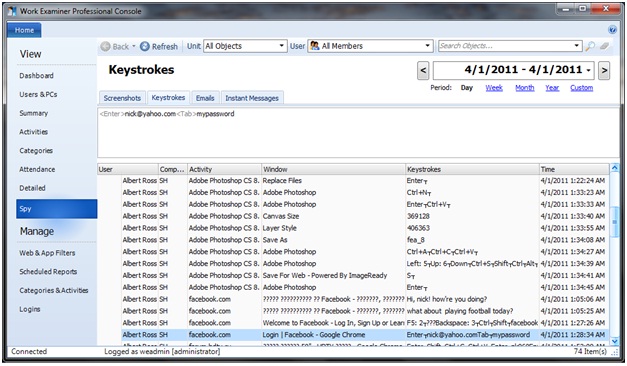
Task: Click the 74 Item(s) status entry
Action: coord(590,352)
